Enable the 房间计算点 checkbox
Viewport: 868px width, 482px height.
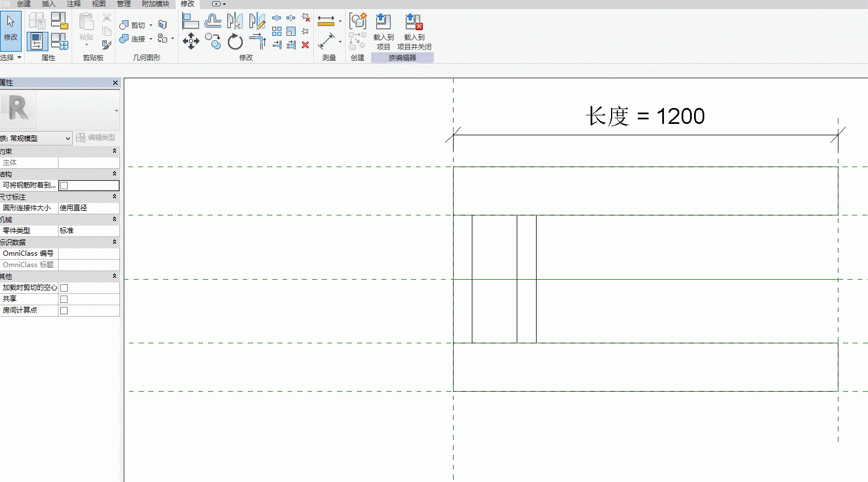tap(64, 310)
